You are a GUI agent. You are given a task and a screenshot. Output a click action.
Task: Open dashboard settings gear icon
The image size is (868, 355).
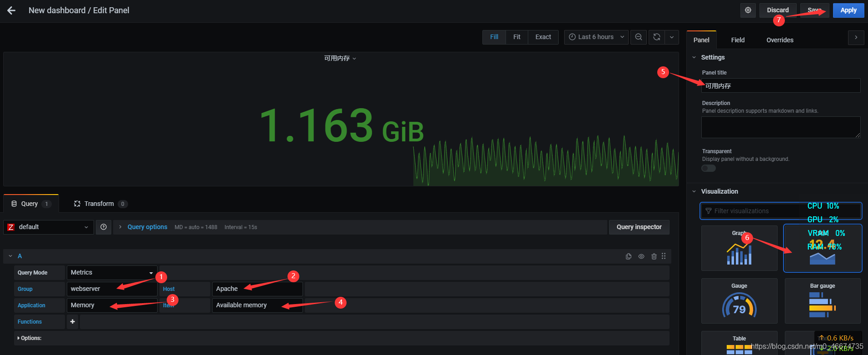pos(748,10)
